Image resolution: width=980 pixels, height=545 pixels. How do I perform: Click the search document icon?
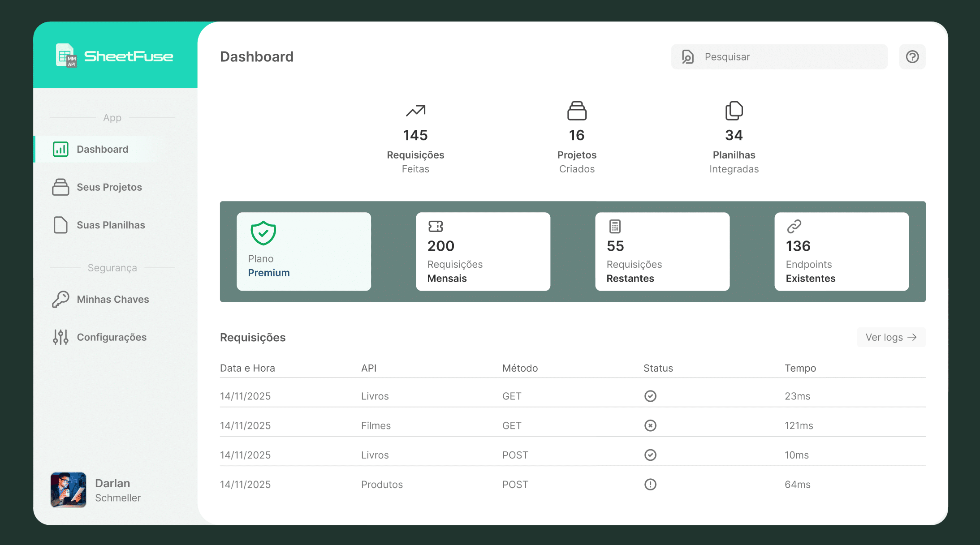click(687, 57)
